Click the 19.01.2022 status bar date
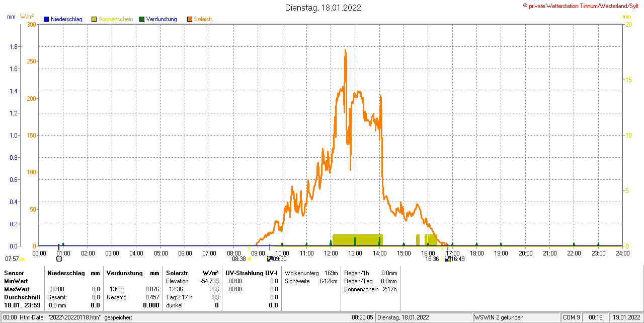Image resolution: width=644 pixels, height=323 pixels. [x=625, y=317]
